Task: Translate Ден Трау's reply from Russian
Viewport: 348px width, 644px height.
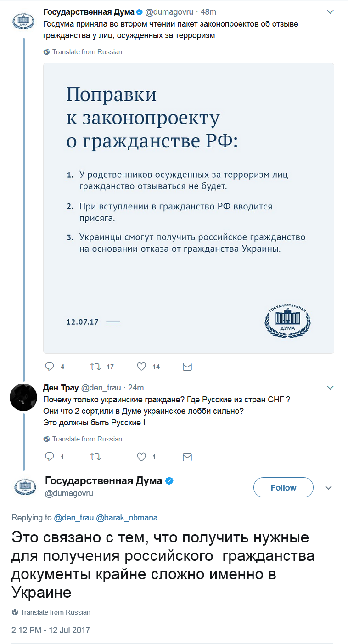Action: click(x=87, y=439)
